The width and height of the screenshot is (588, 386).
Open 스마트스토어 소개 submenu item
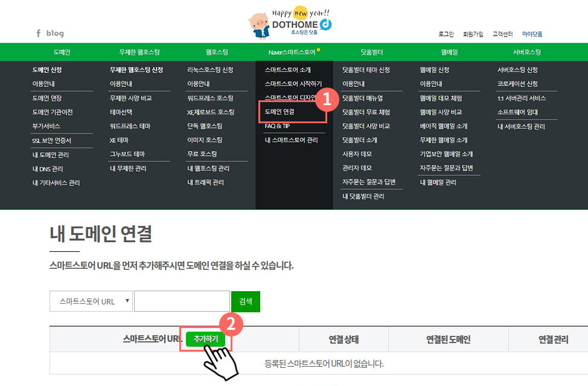287,70
